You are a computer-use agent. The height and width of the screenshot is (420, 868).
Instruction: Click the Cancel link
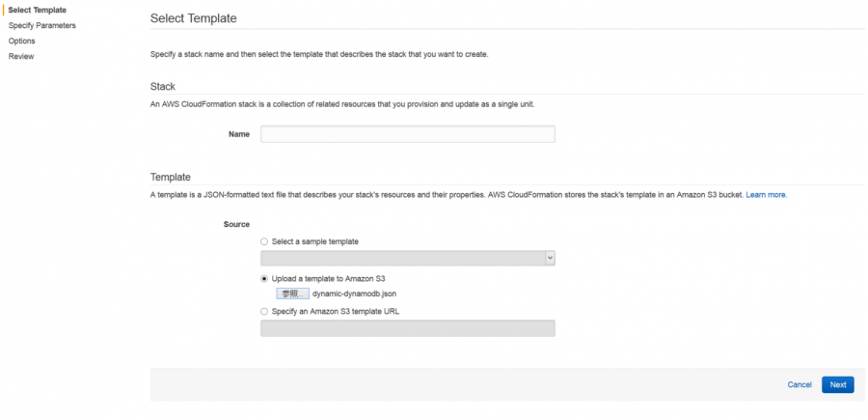tap(800, 384)
